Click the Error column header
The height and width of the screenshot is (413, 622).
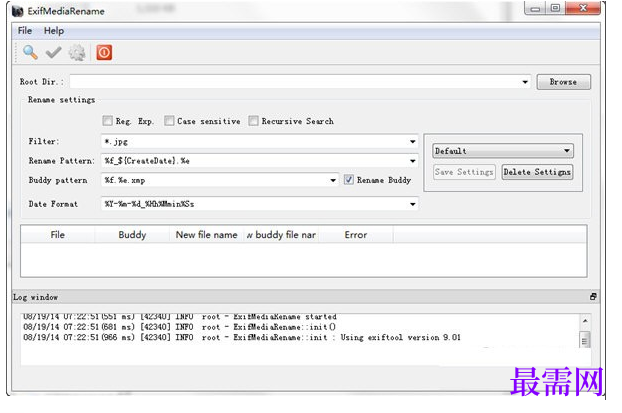click(x=356, y=235)
